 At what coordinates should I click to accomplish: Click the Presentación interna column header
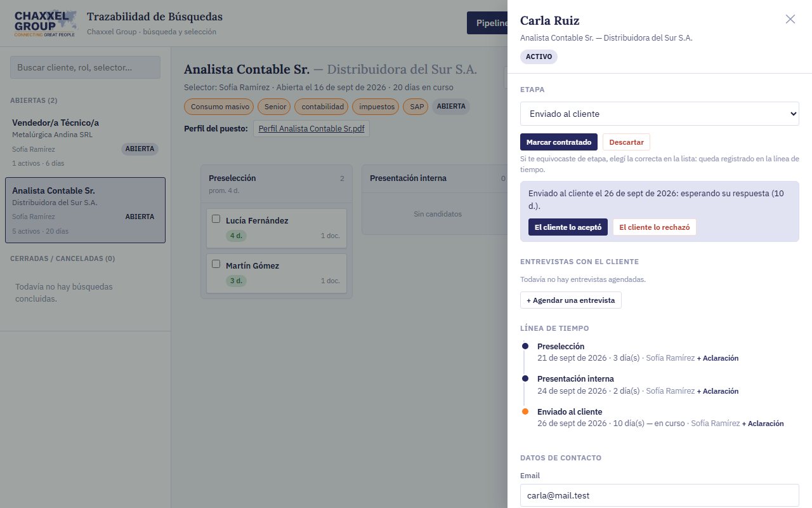pyautogui.click(x=435, y=178)
